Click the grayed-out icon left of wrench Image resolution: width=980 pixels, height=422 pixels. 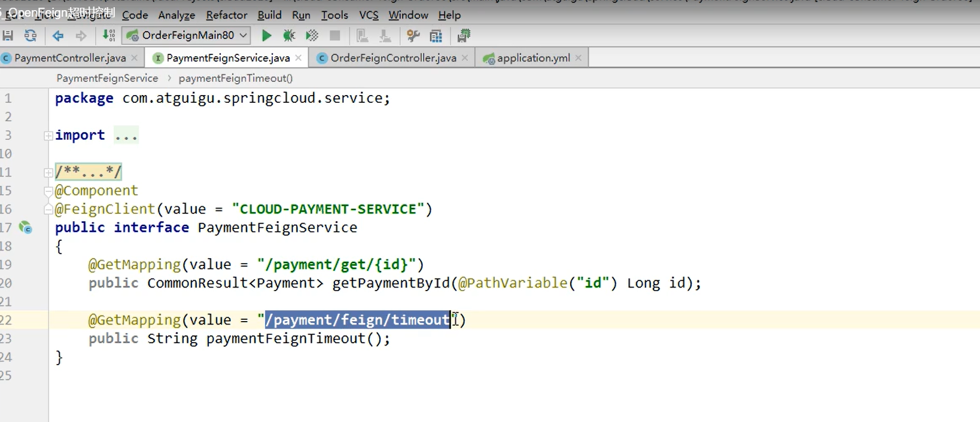click(x=385, y=36)
